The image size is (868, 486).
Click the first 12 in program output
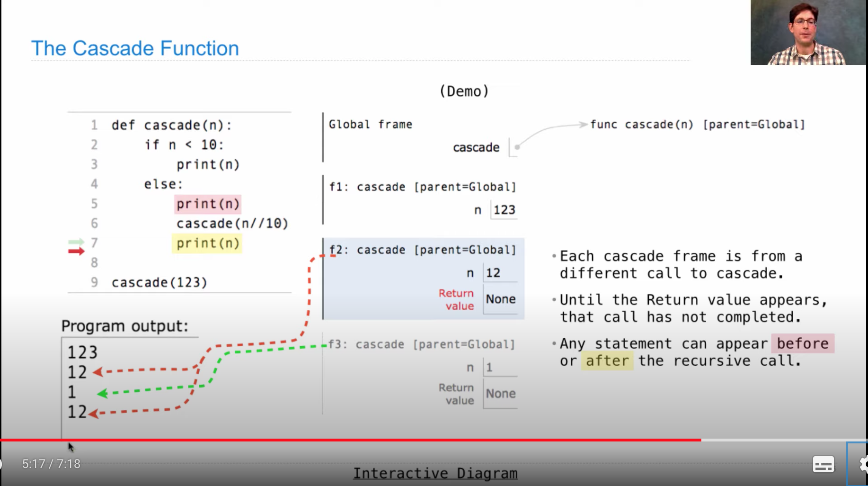point(77,372)
